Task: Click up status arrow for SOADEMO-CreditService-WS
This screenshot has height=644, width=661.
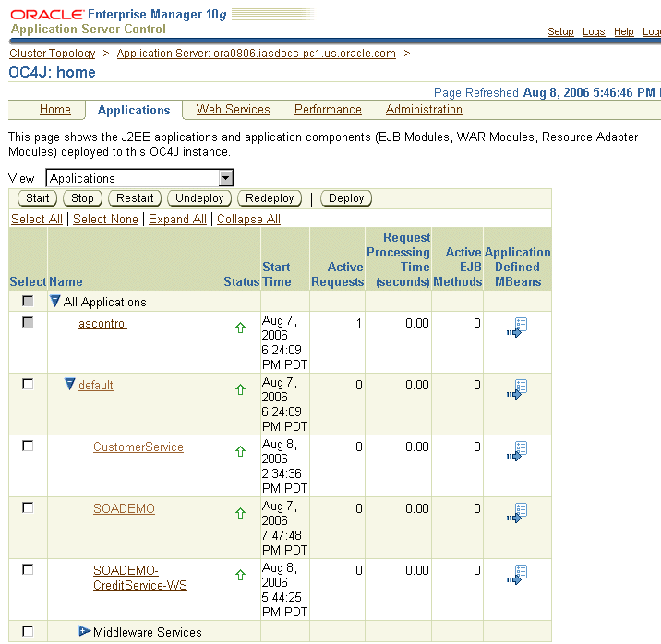Action: click(x=240, y=575)
